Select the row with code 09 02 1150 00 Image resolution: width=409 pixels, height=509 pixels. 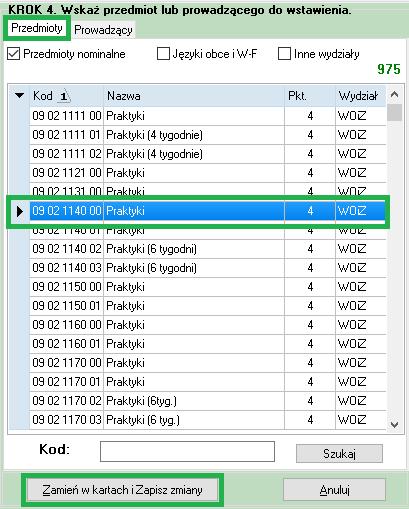pos(208,287)
